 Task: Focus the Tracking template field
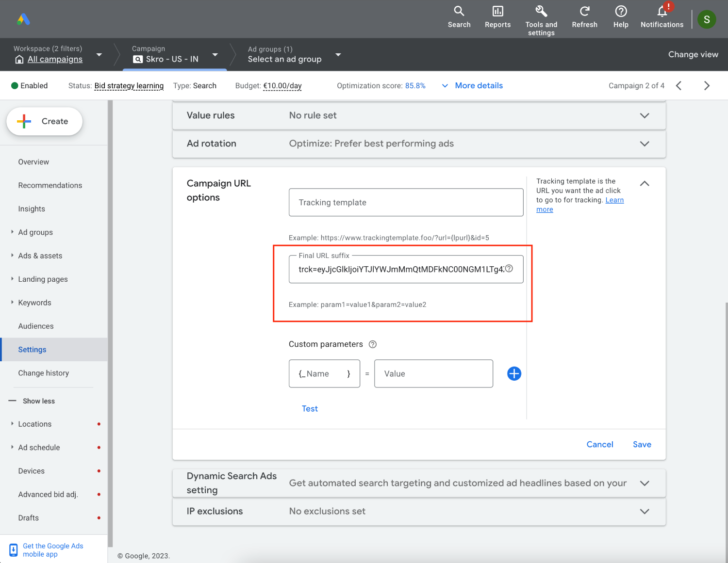(x=406, y=202)
